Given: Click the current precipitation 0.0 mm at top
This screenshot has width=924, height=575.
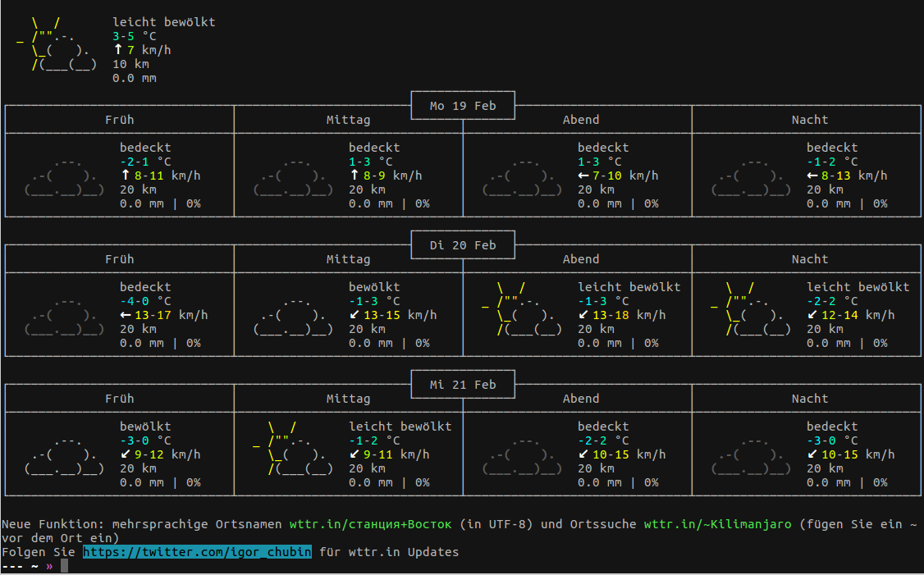Looking at the screenshot, I should pos(135,79).
